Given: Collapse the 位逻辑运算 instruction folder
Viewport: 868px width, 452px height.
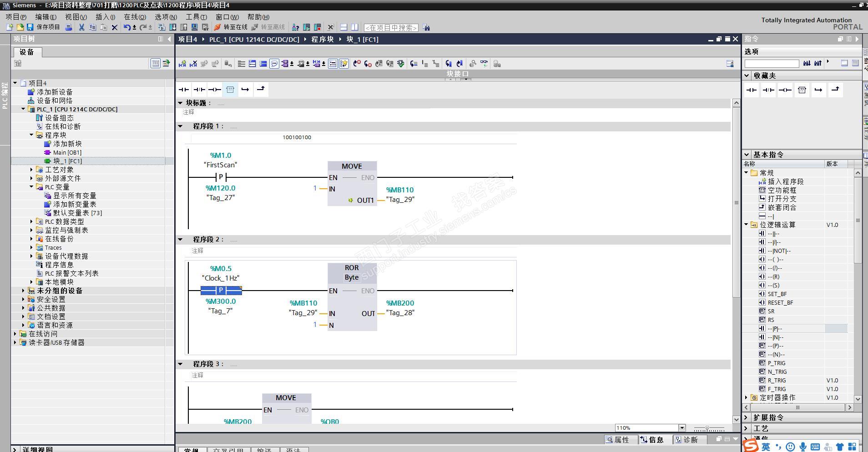Looking at the screenshot, I should tap(747, 225).
